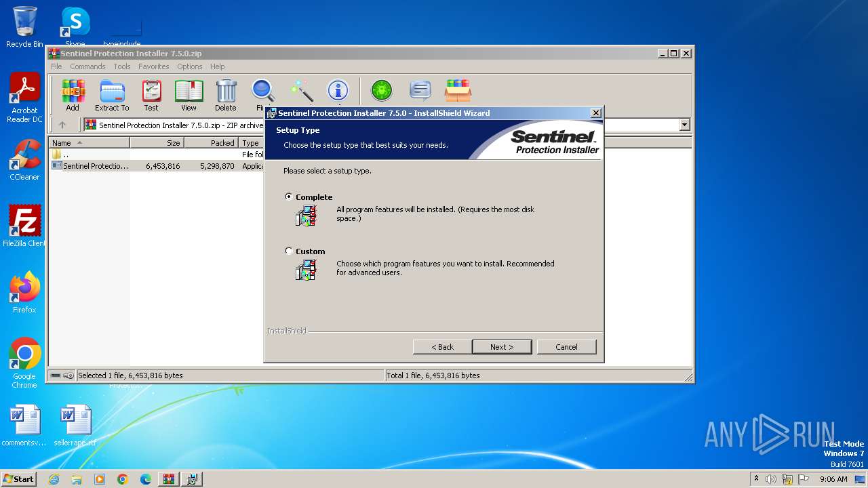Open the File menu in WinRAR

point(56,66)
